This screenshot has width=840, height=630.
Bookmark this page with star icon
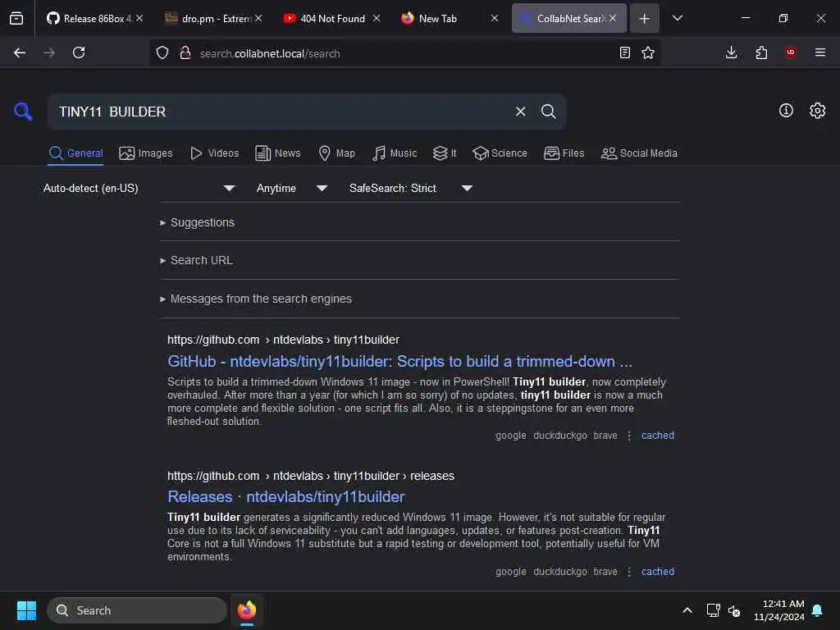(x=648, y=52)
